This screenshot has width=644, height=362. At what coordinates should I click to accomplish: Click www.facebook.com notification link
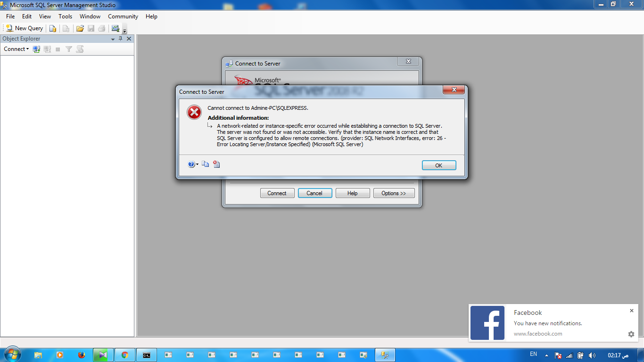point(538,334)
